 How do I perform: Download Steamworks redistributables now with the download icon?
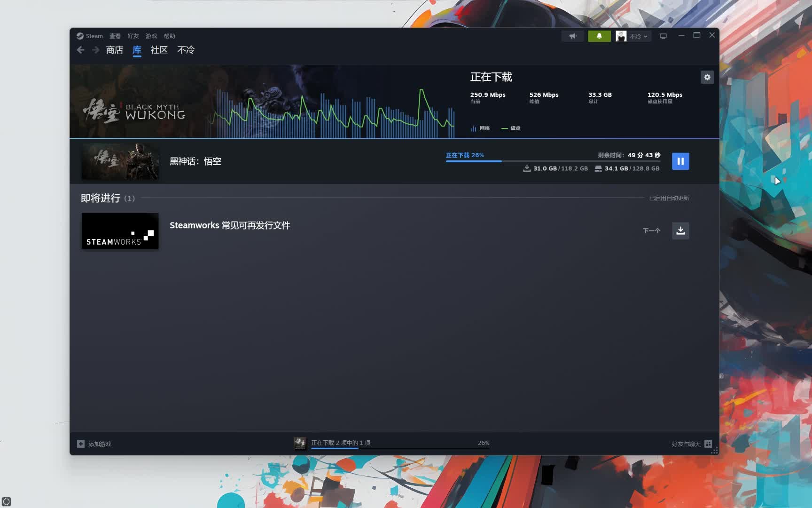point(680,230)
